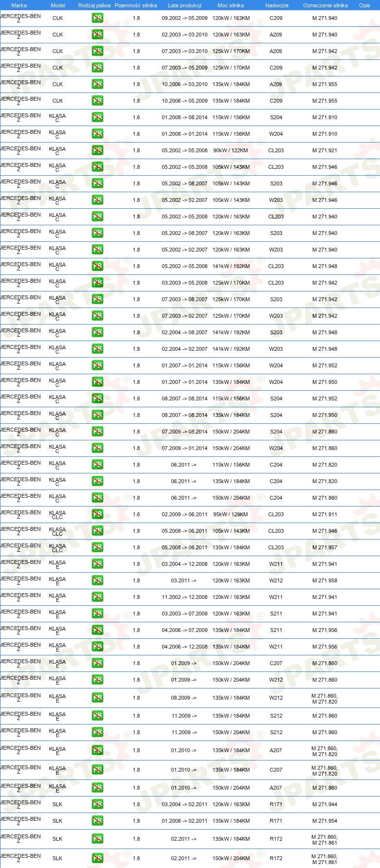Click fuel icon in SLK M 271.944 row
380x868 pixels.
click(x=98, y=805)
